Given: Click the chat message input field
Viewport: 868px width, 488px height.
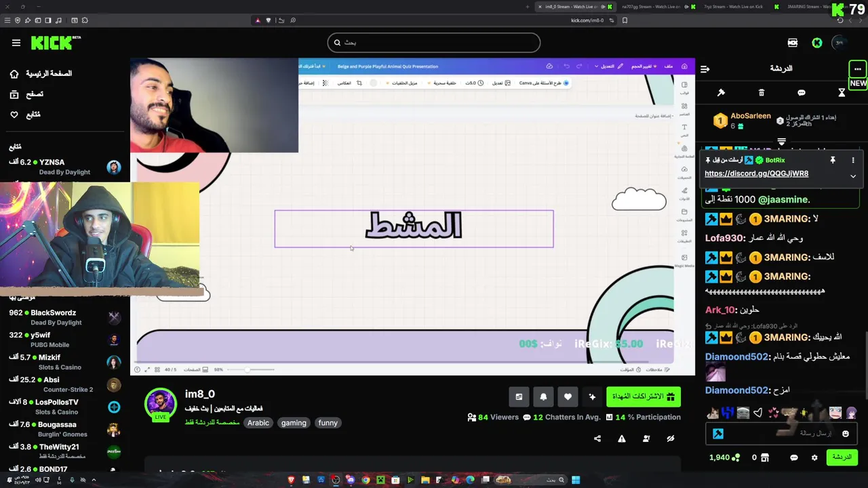Looking at the screenshot, I should click(x=780, y=433).
